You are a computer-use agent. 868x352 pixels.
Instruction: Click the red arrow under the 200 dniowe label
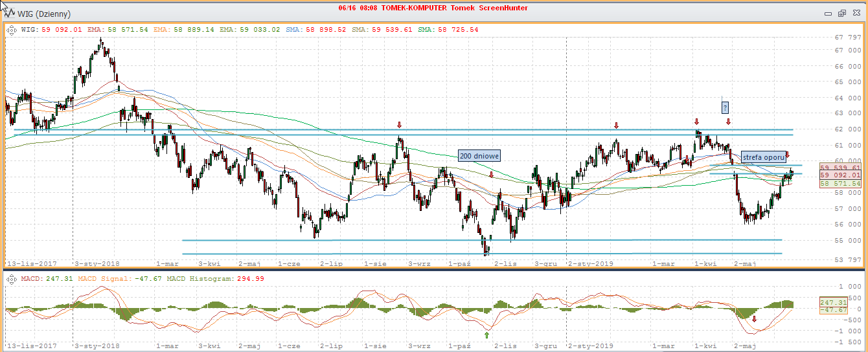point(492,174)
